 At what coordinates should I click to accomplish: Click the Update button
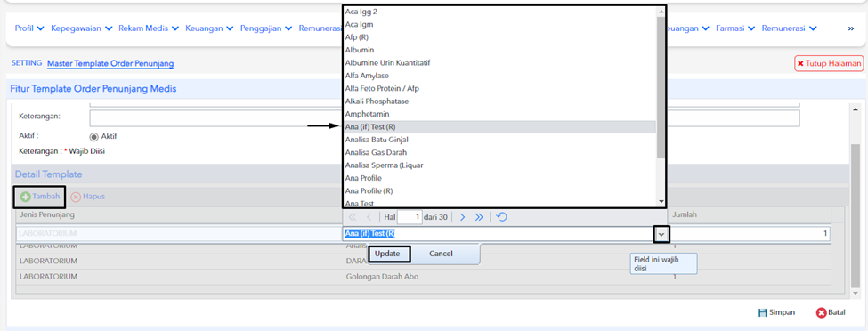click(x=390, y=254)
